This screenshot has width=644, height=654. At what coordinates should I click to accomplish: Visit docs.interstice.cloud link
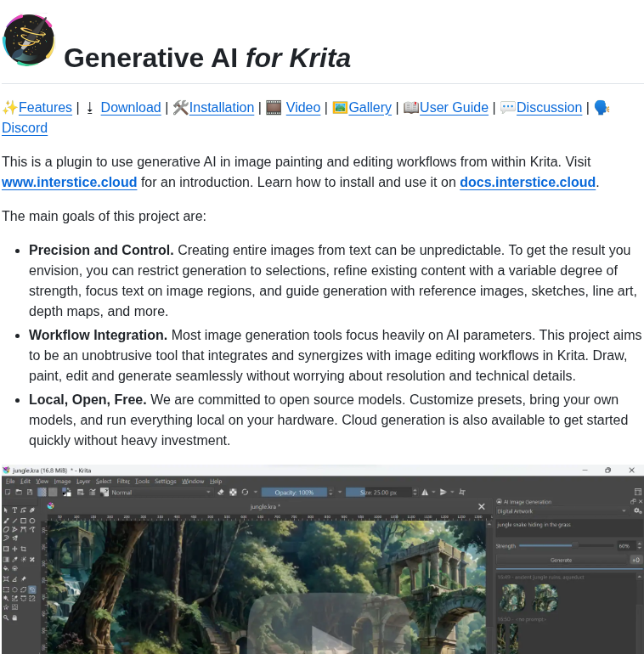point(528,183)
